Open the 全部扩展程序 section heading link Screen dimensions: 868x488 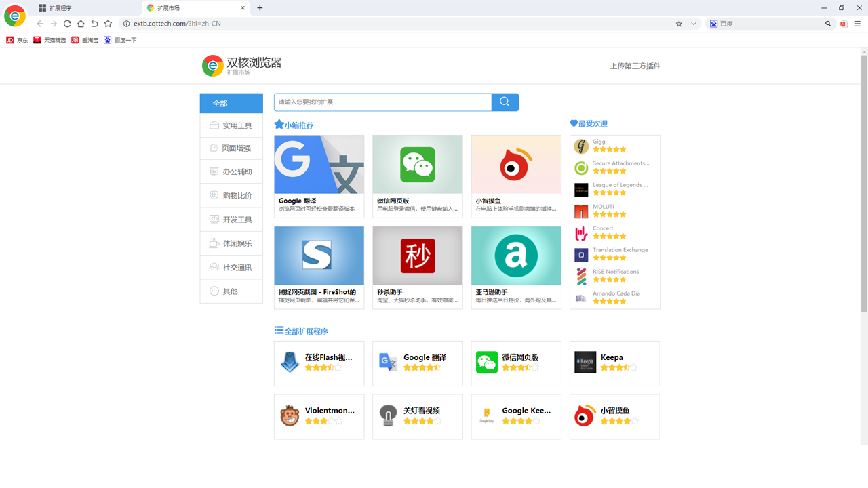[x=304, y=330]
